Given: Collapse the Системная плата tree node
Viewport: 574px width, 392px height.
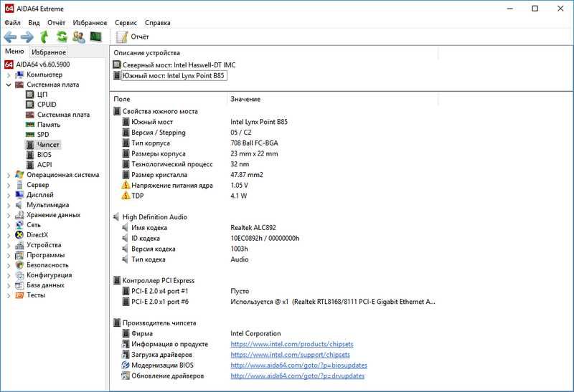Looking at the screenshot, I should [x=9, y=85].
